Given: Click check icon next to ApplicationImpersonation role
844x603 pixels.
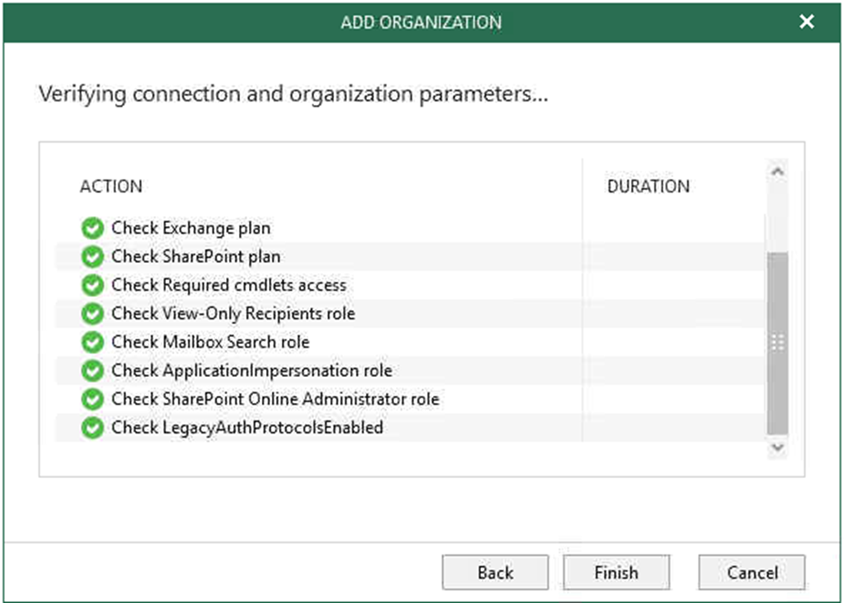Looking at the screenshot, I should point(93,371).
